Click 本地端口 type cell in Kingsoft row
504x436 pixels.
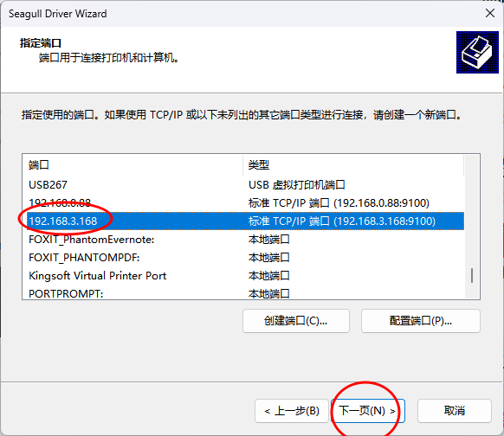point(269,276)
